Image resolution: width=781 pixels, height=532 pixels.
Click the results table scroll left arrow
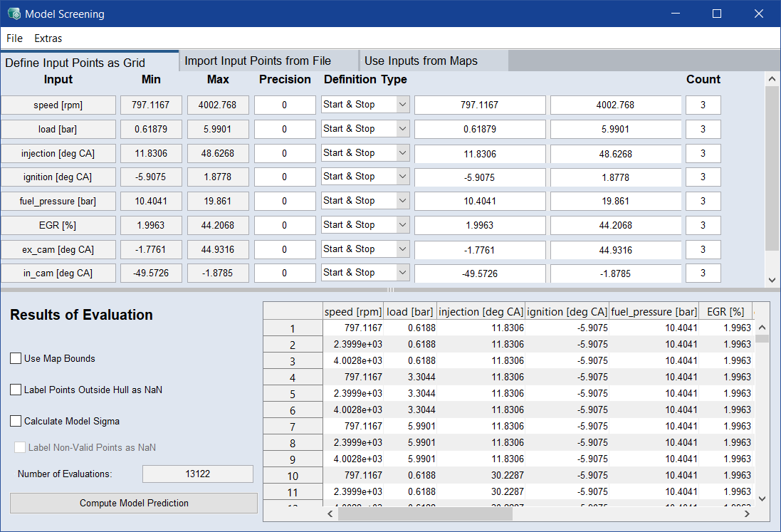[x=331, y=513]
